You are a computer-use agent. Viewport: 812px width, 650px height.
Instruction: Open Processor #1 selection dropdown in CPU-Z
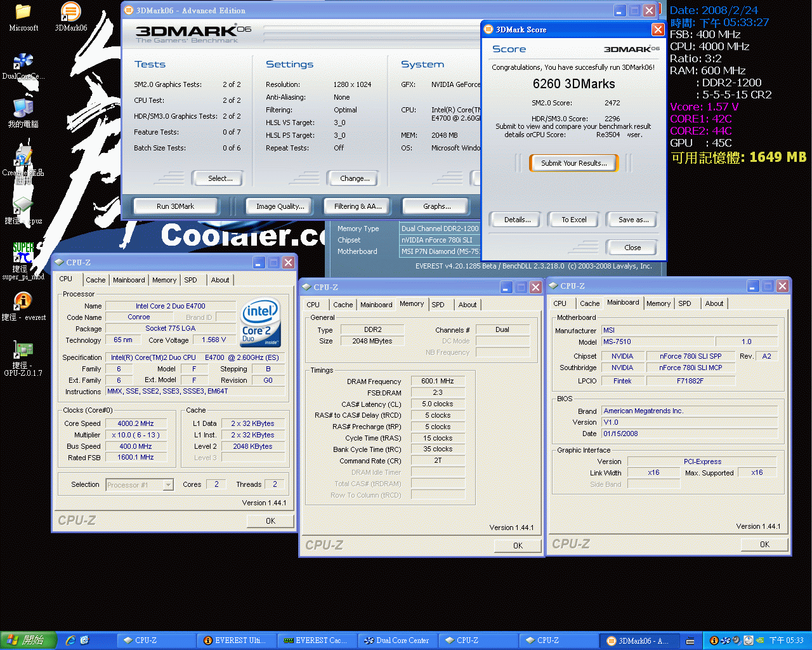(168, 485)
